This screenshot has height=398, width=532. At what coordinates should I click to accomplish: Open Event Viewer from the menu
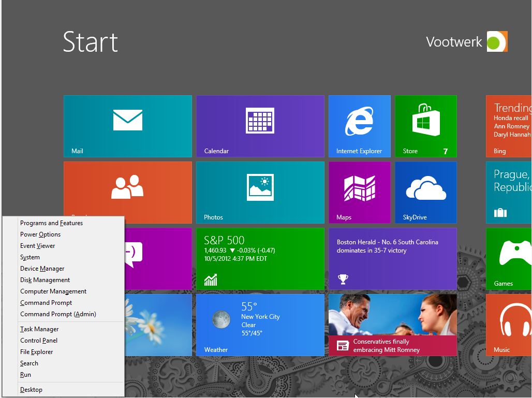[x=37, y=246]
